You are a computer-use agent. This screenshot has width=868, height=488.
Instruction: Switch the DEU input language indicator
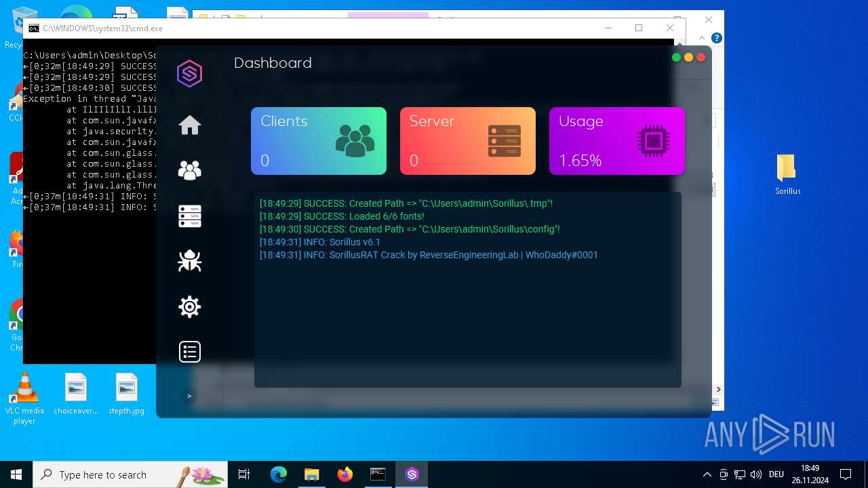[x=776, y=474]
